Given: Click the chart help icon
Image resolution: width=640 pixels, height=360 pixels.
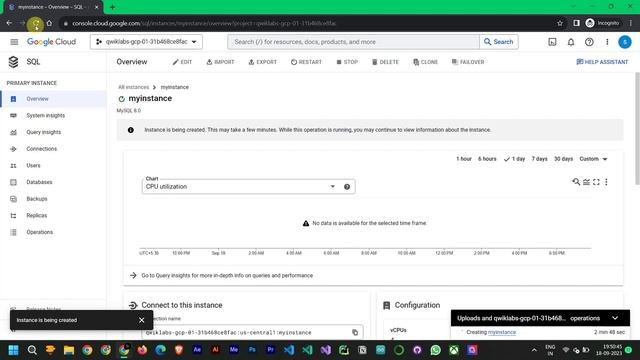Looking at the screenshot, I should coord(347,187).
